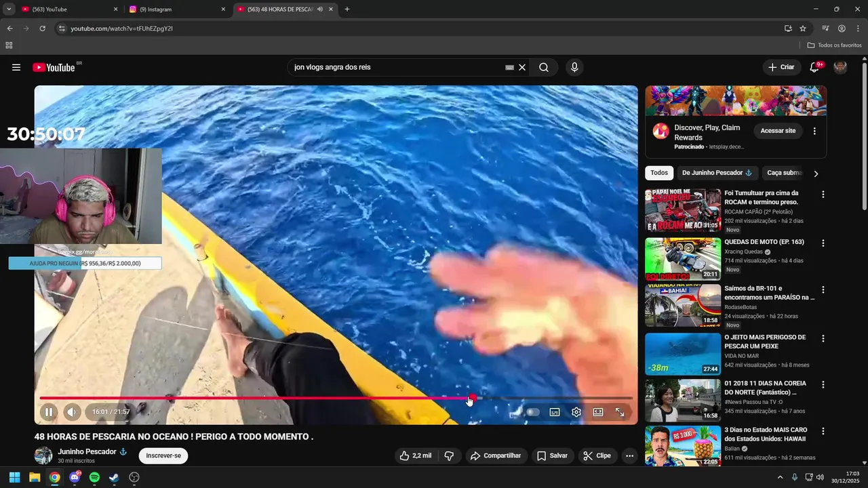Click the red progress bar scrubber

471,398
